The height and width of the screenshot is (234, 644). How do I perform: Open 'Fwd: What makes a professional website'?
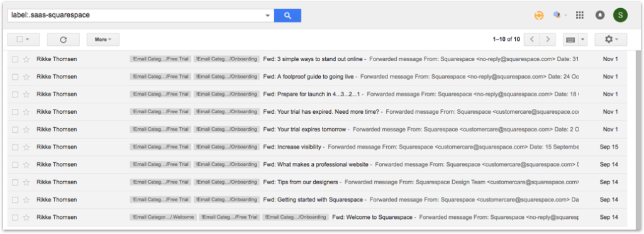(x=316, y=165)
